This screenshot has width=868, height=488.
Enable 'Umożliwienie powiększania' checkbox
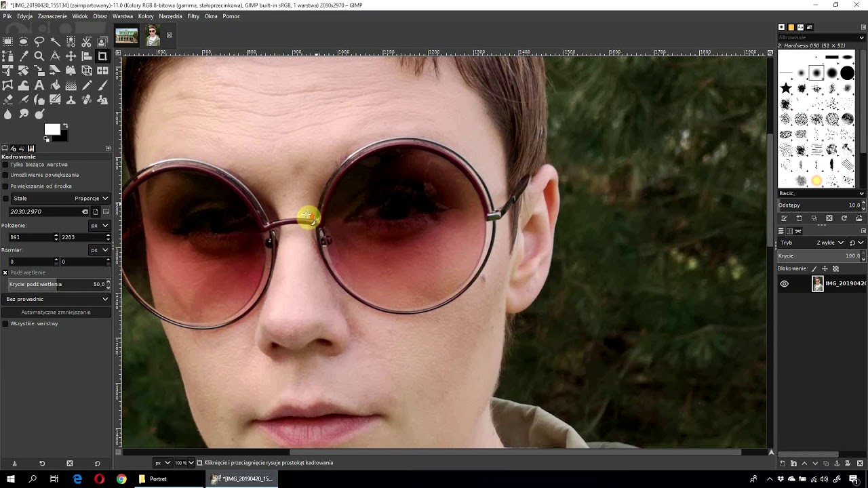coord(5,175)
